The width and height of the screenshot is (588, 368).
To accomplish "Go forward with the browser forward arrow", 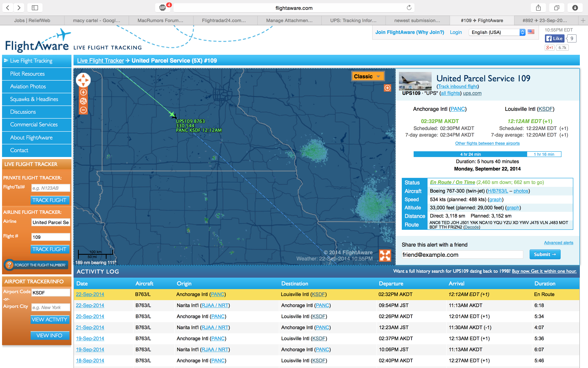I will [19, 8].
